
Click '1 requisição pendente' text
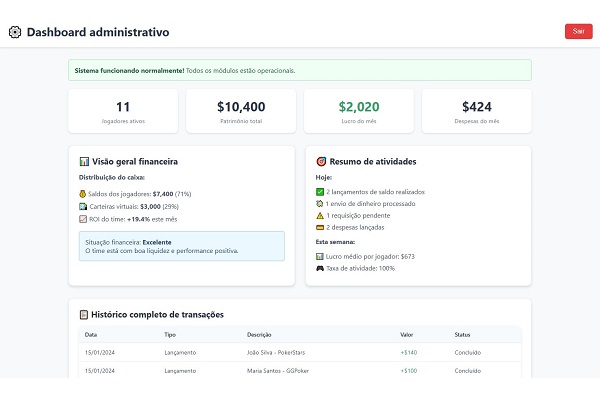pos(358,216)
